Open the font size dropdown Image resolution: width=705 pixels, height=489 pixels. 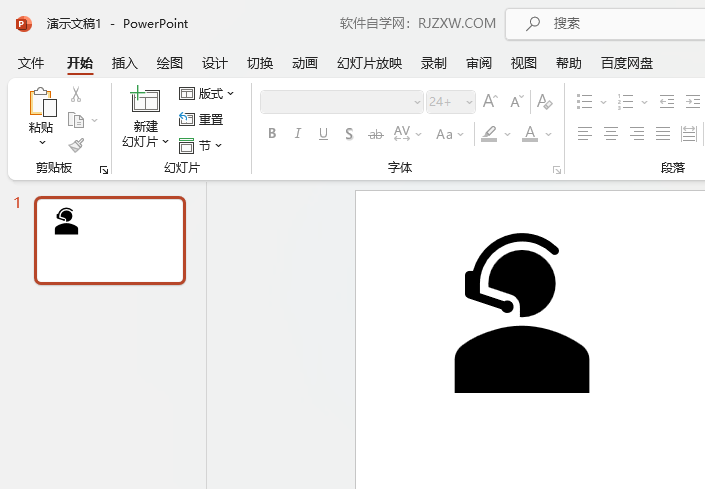point(469,102)
